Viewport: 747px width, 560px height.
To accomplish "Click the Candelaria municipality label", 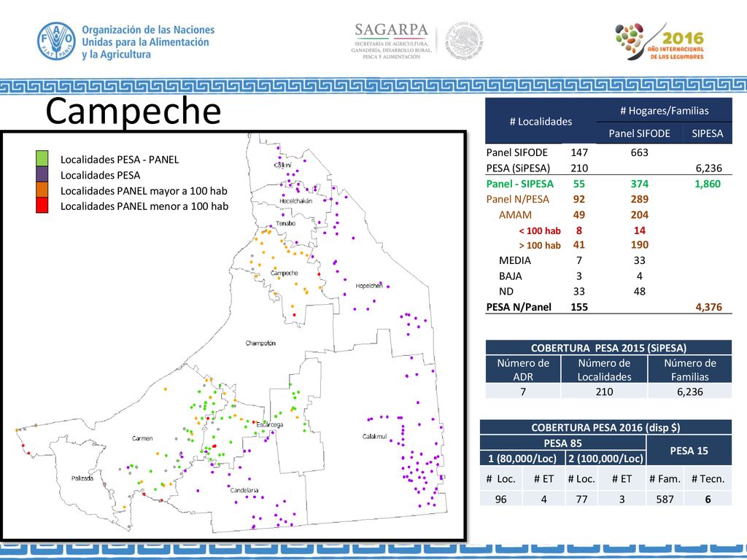I will tap(244, 490).
